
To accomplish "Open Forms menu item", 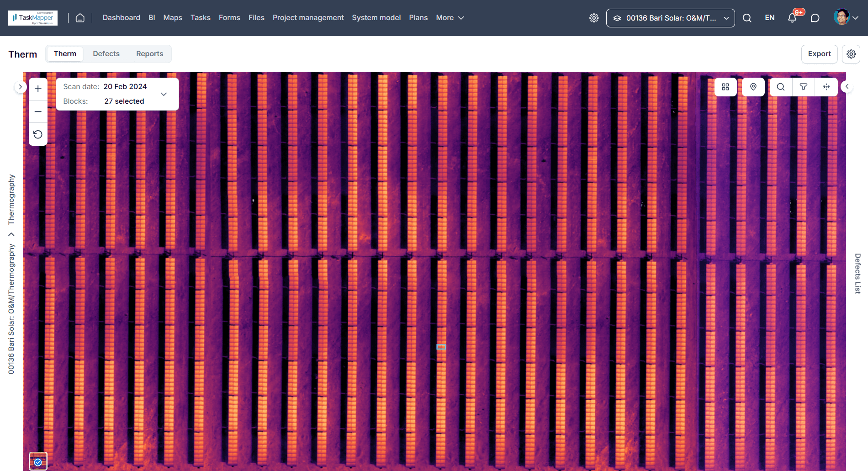I will (x=229, y=18).
